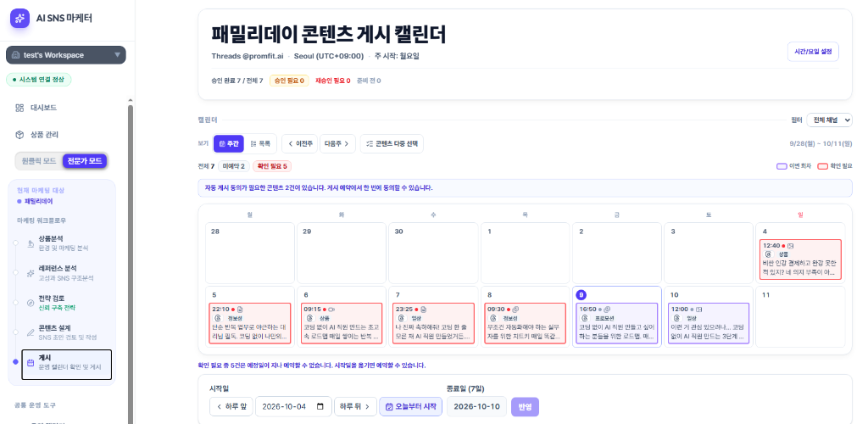This screenshot has height=424, width=868.
Task: Click the 전략 검토 compass icon
Action: [31, 303]
